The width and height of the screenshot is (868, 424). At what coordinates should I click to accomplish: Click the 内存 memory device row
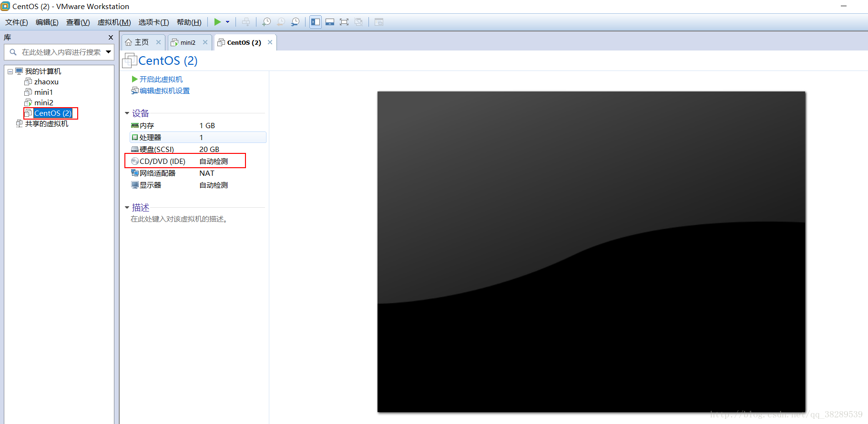coord(198,125)
